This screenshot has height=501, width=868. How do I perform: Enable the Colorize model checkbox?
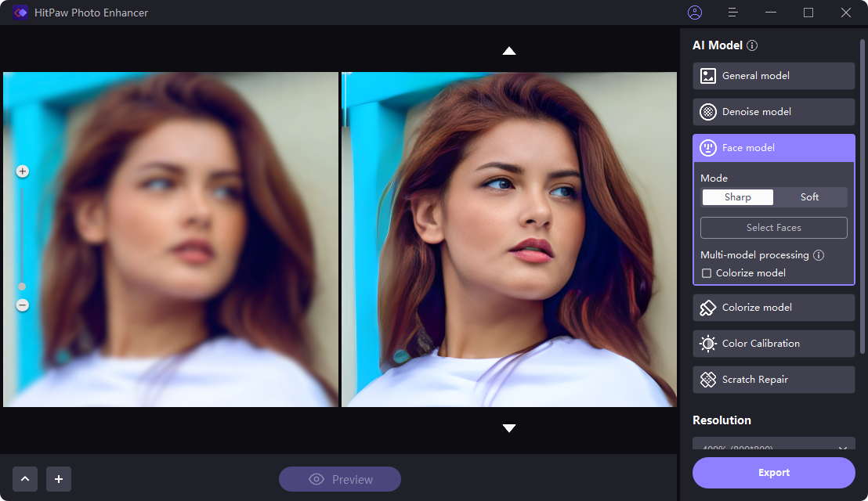pyautogui.click(x=707, y=272)
